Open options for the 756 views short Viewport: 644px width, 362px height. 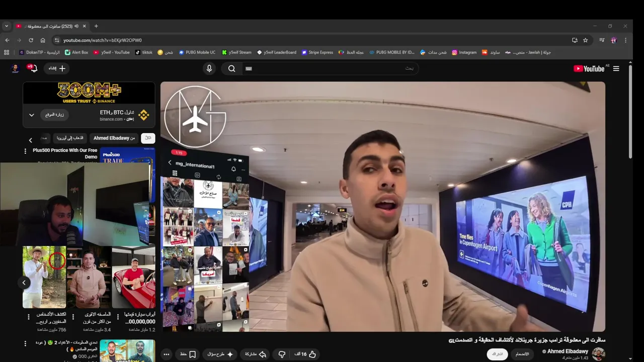click(x=28, y=317)
